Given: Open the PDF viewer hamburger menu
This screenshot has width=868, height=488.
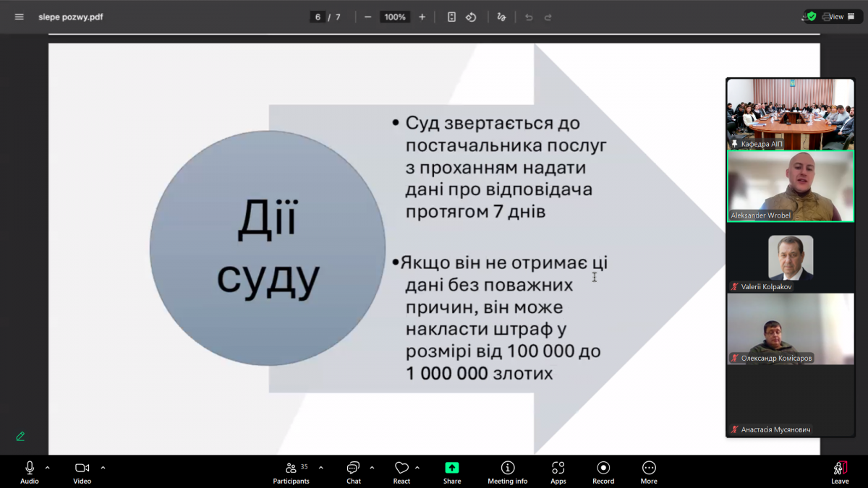Looking at the screenshot, I should click(x=20, y=17).
